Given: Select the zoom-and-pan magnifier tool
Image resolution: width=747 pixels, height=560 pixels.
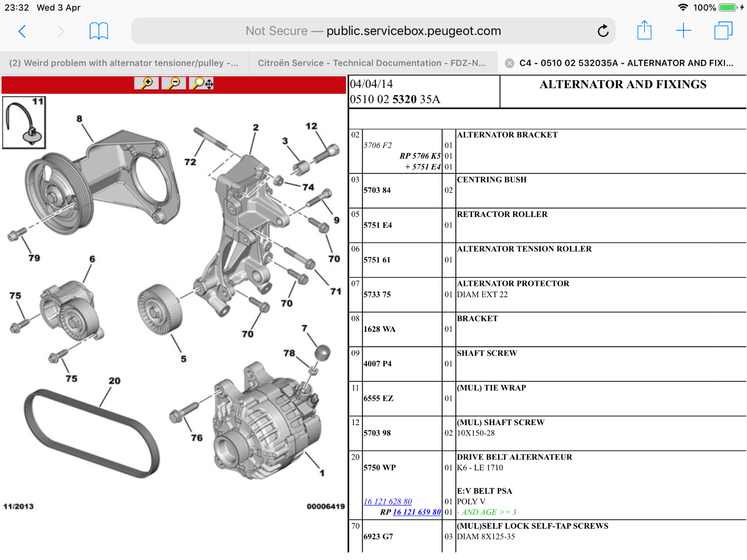Looking at the screenshot, I should (202, 84).
